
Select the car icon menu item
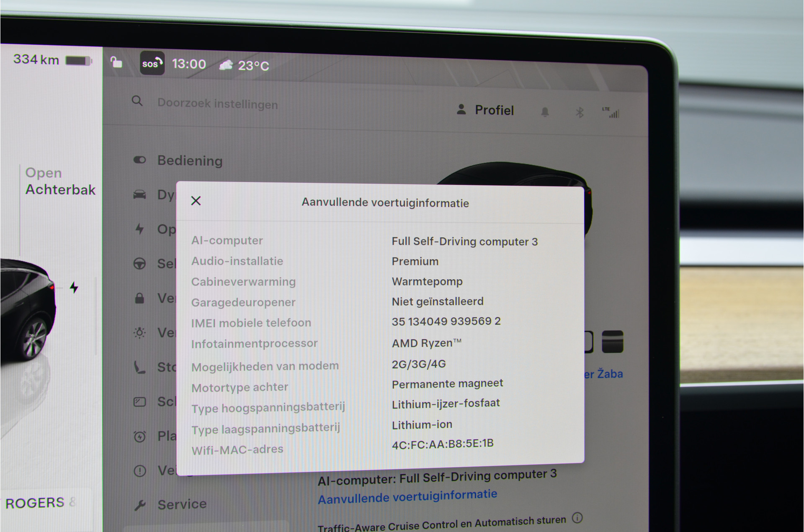point(139,195)
